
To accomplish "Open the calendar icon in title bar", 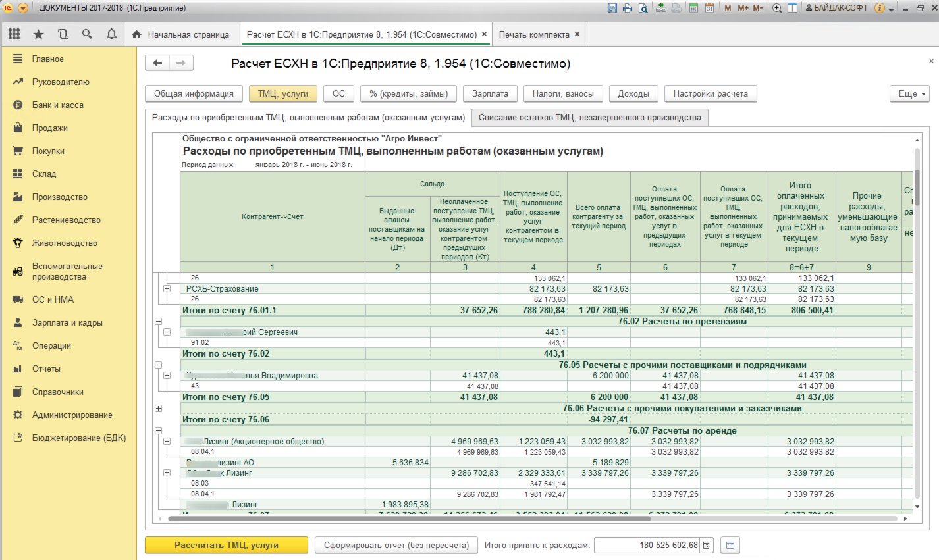I will click(709, 8).
